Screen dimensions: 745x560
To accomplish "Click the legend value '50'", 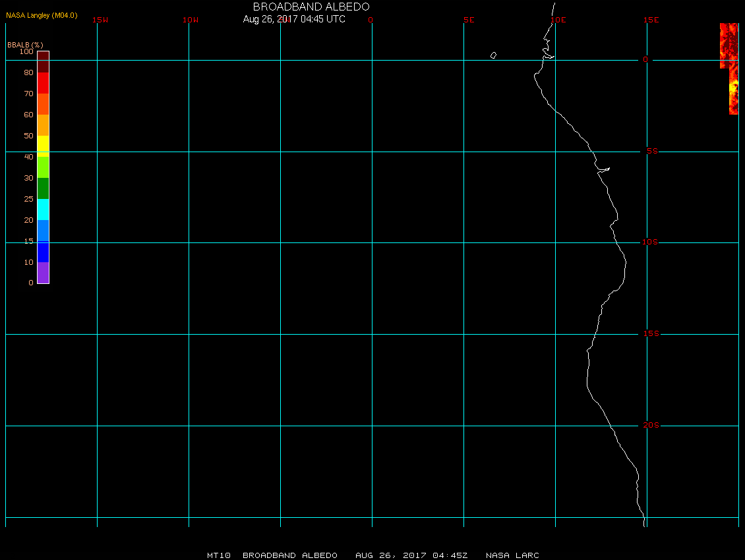I will coord(29,136).
